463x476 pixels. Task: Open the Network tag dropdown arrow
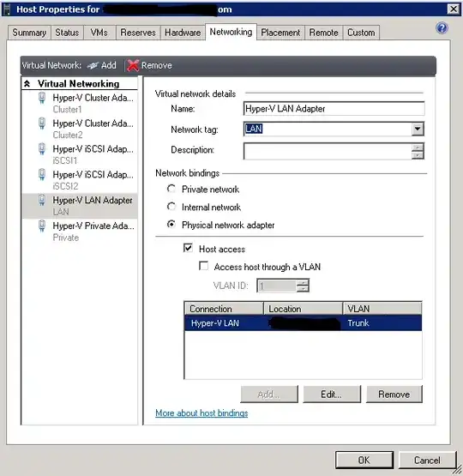click(418, 129)
